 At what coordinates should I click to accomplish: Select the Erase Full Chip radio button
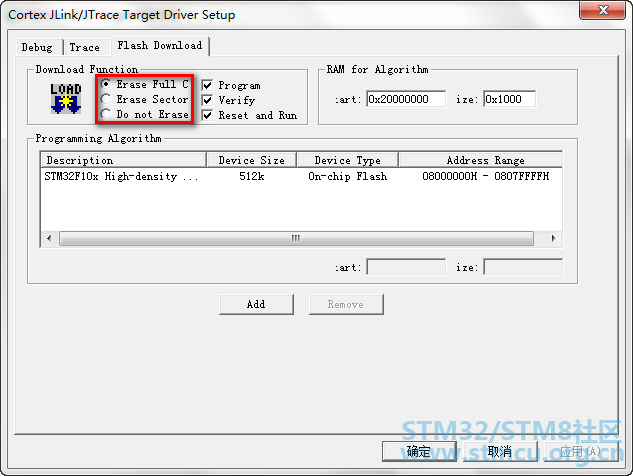point(106,84)
